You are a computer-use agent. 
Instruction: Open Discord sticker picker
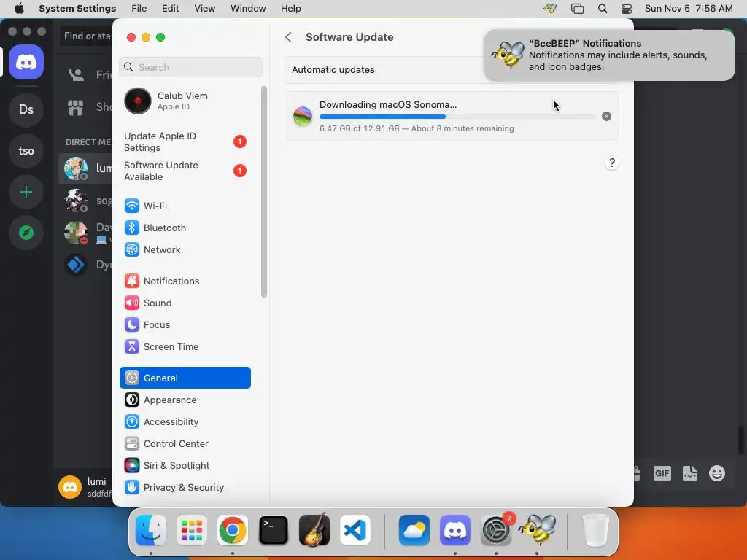690,472
